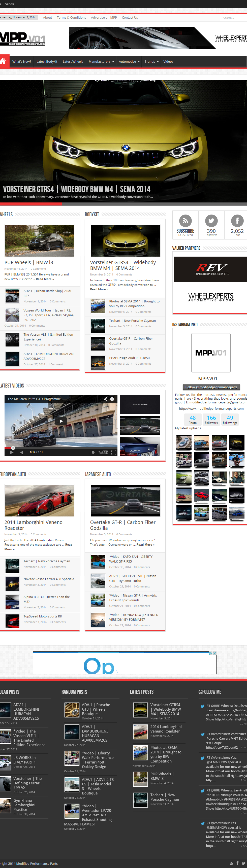This screenshot has width=247, height=868.
Task: Expand the Brands menu
Action: tap(151, 61)
